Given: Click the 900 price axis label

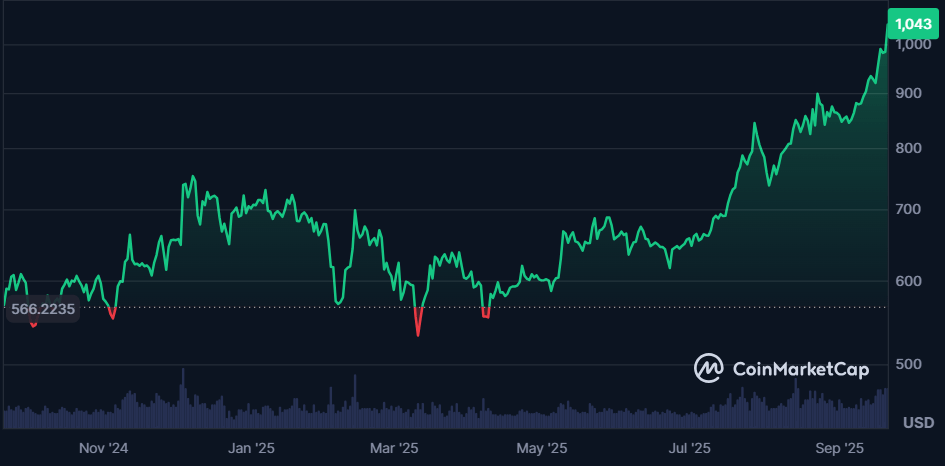Looking at the screenshot, I should [908, 93].
